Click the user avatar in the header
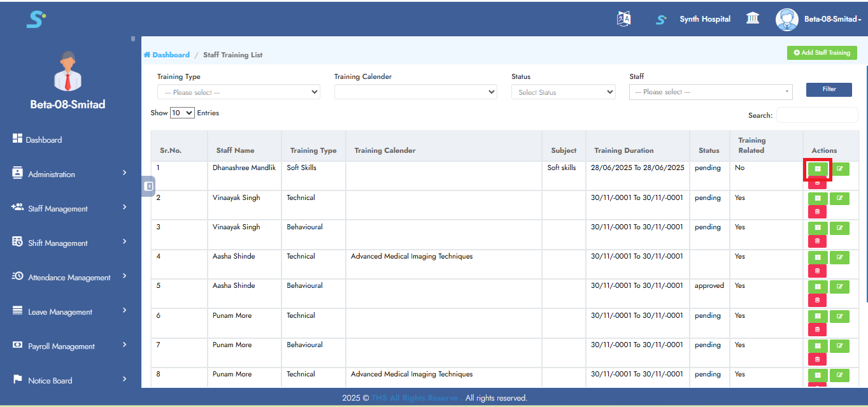The width and height of the screenshot is (868, 407). [x=786, y=19]
